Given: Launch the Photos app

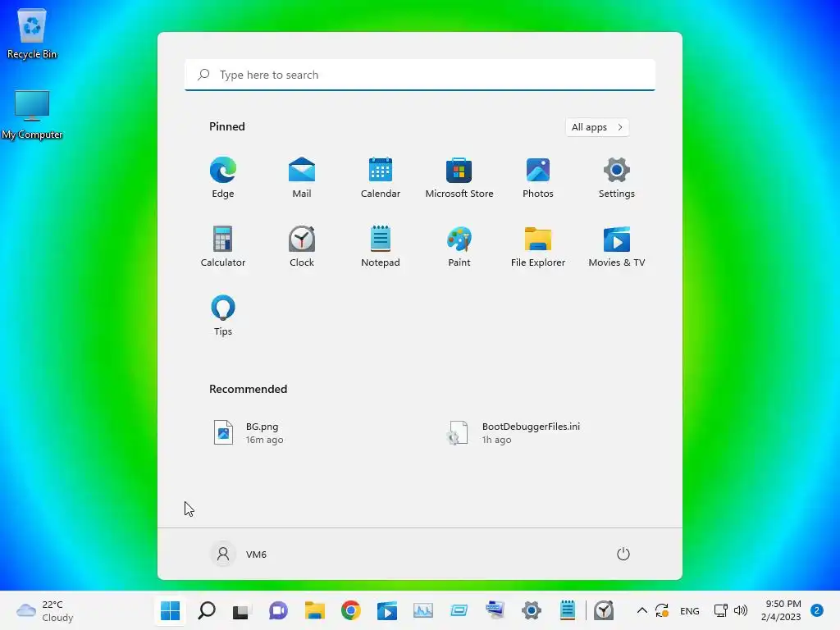Looking at the screenshot, I should tap(538, 178).
